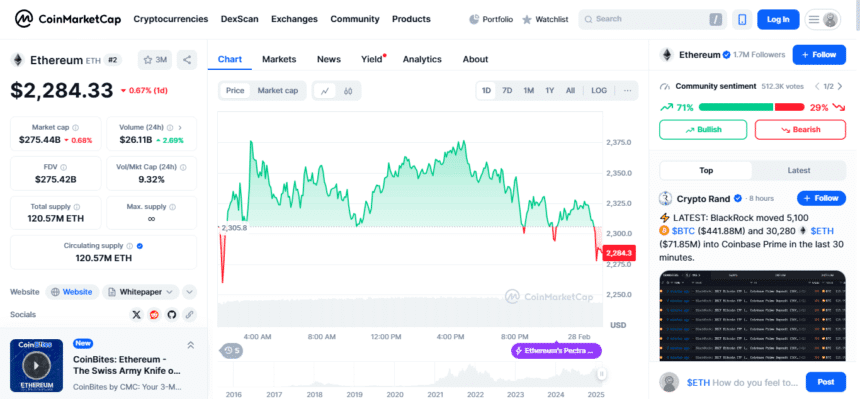This screenshot has width=860, height=399.
Task: Vote Bearish on Ethereum
Action: point(800,130)
